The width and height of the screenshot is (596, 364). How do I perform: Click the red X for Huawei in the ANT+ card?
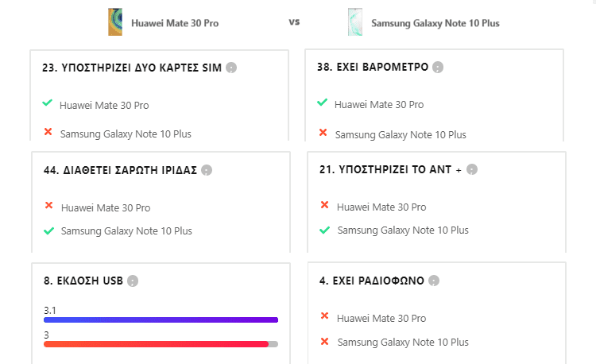(324, 205)
